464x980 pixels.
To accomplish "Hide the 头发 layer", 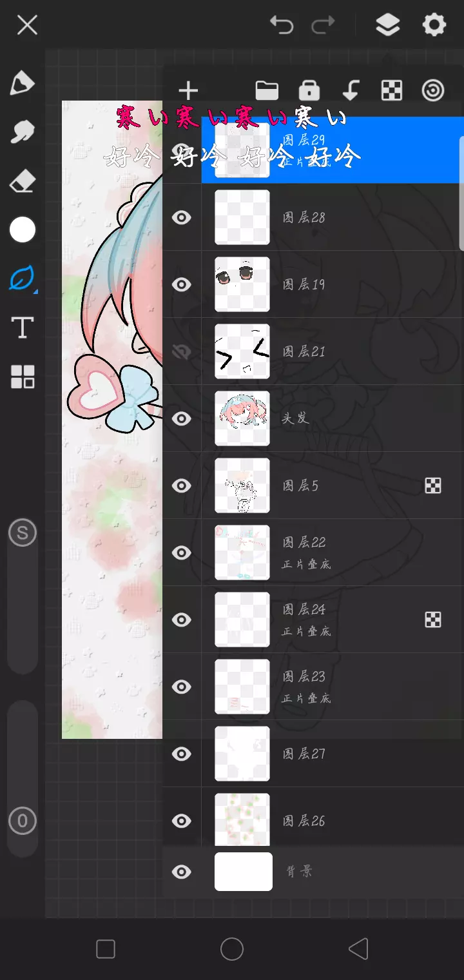I will point(182,418).
